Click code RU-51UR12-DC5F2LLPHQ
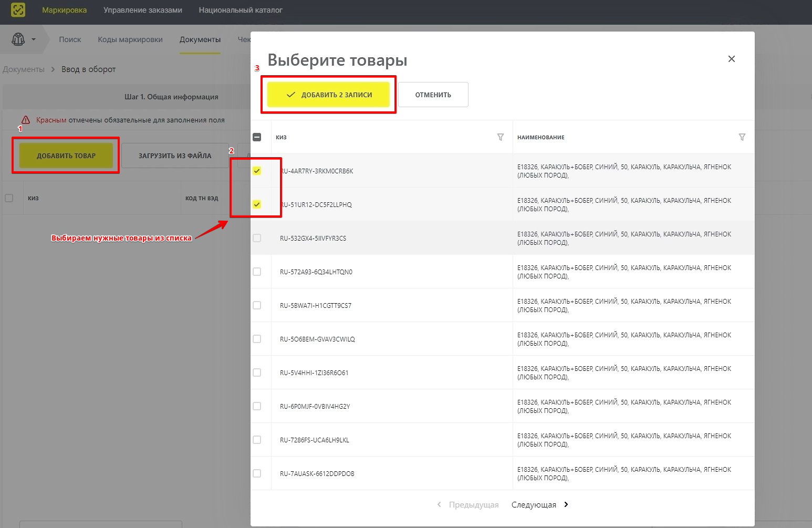Image resolution: width=812 pixels, height=528 pixels. point(316,204)
